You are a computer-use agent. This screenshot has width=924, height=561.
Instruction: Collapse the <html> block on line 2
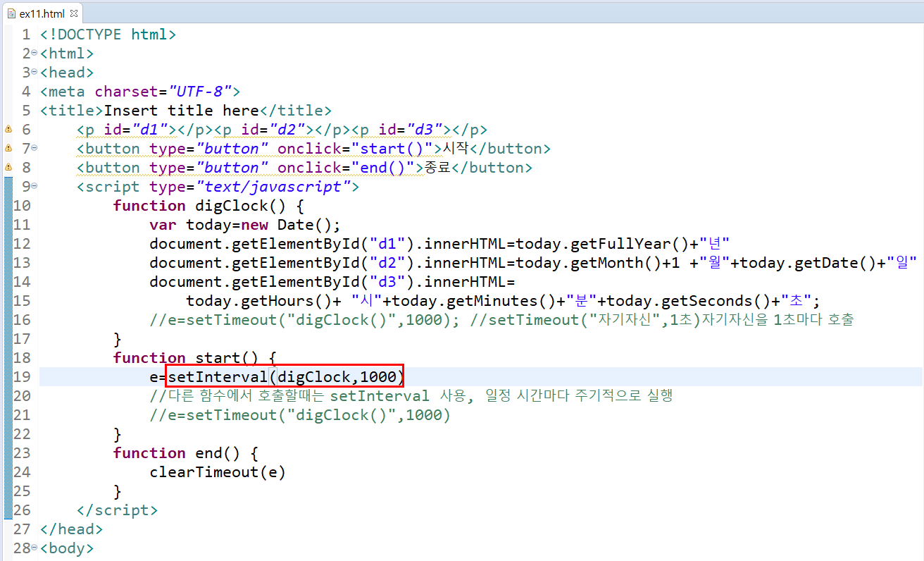(35, 54)
